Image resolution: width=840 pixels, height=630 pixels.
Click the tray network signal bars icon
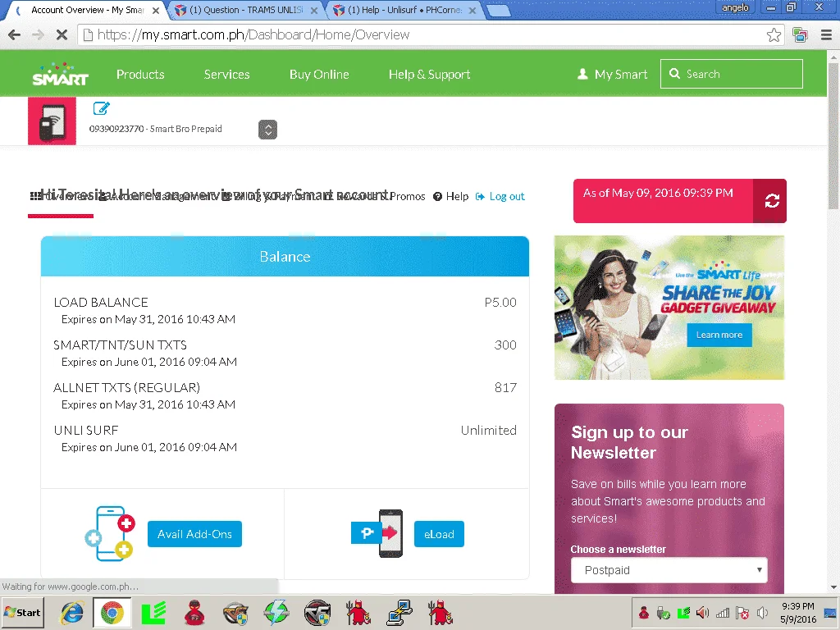pyautogui.click(x=723, y=612)
